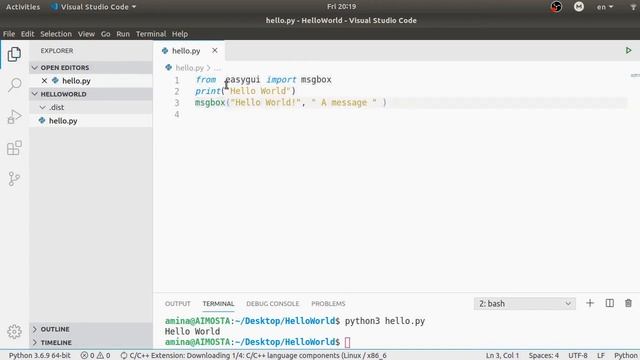Click on editor line 2 print statement
This screenshot has height=360, width=640.
pyautogui.click(x=245, y=91)
